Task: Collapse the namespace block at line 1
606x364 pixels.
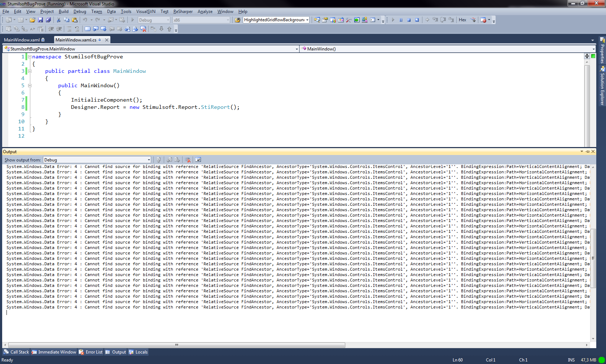Action: [30, 57]
